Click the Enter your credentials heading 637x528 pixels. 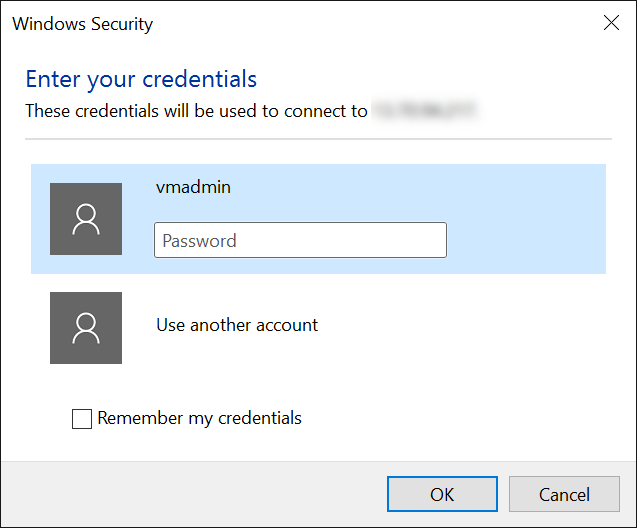point(141,79)
